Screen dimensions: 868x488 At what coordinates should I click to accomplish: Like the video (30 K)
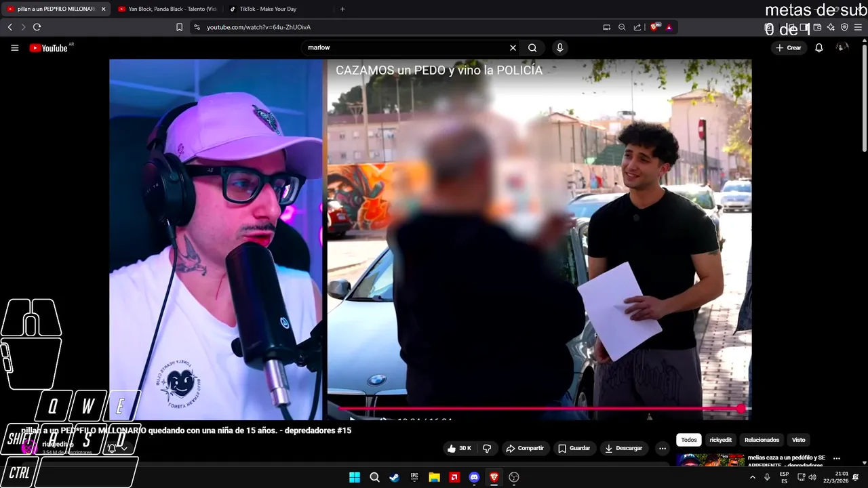point(459,448)
